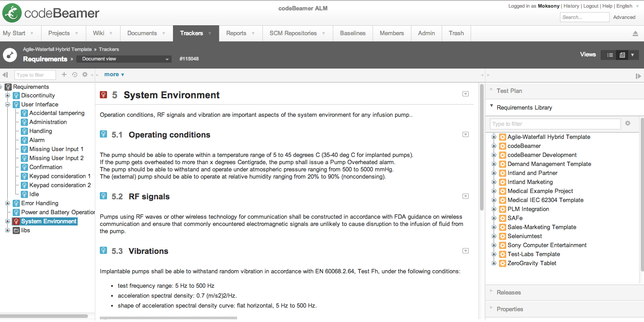644x322 pixels.
Task: Click the Agile-Waterfall Hybrid Template project icon in library
Action: [x=502, y=137]
